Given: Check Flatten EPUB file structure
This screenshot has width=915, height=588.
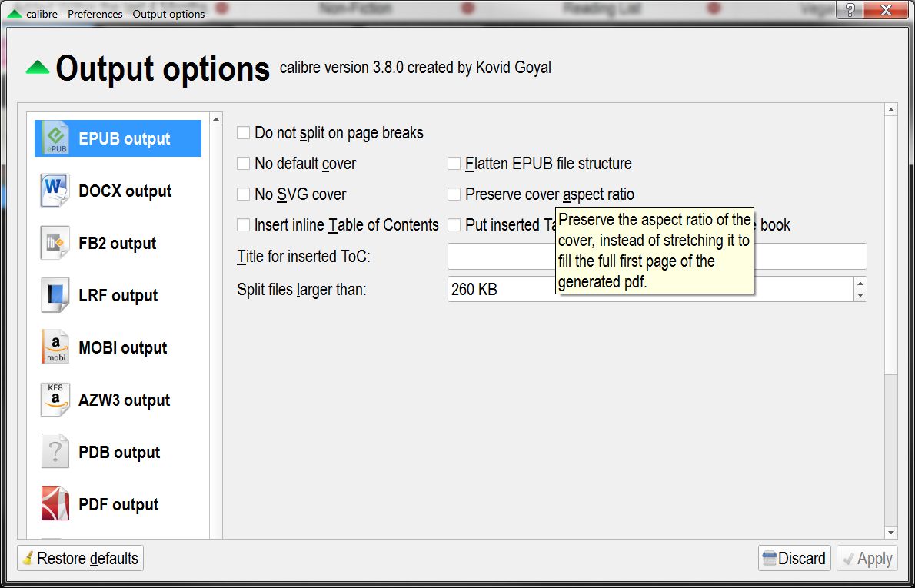Looking at the screenshot, I should (454, 164).
